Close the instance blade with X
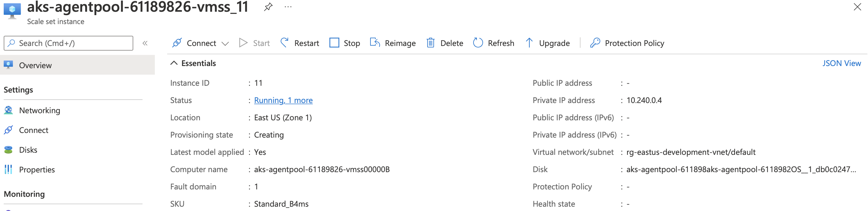The image size is (868, 211). [x=857, y=7]
